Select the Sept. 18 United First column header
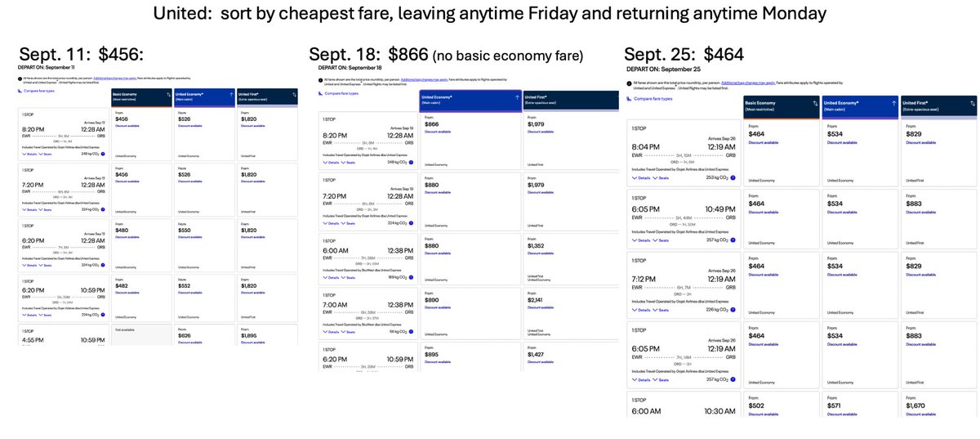The width and height of the screenshot is (980, 439). [572, 99]
